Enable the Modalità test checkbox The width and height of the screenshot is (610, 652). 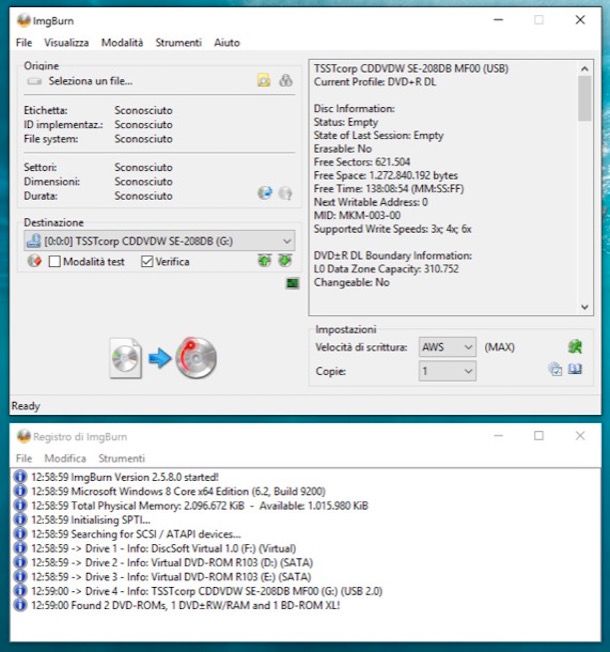[x=55, y=262]
